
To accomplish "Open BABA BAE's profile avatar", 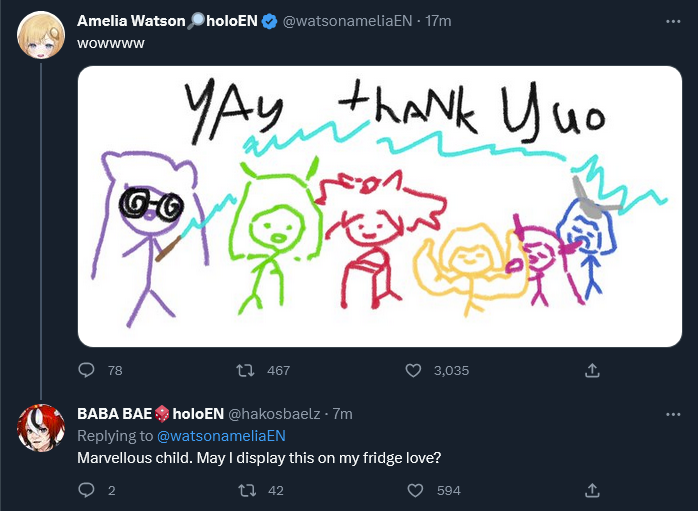I will (41, 428).
